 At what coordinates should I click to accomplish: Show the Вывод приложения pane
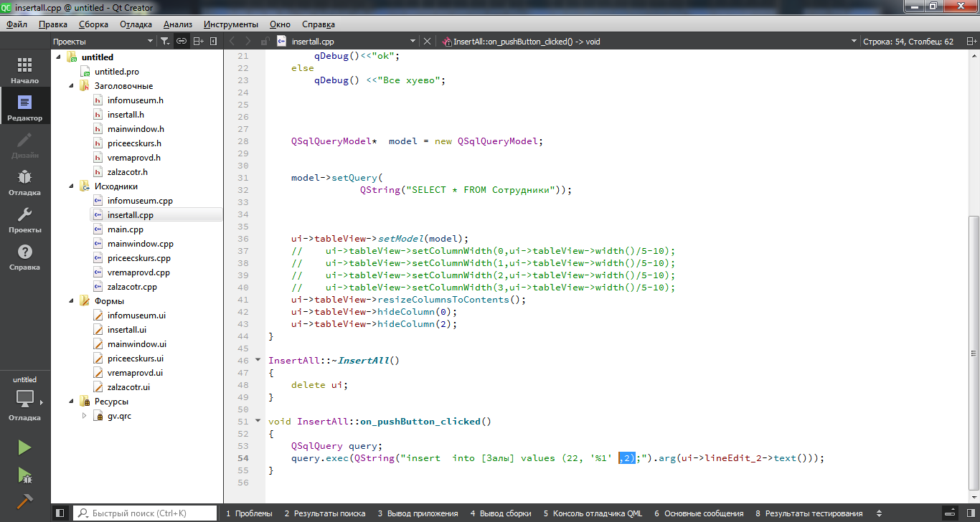(x=418, y=513)
